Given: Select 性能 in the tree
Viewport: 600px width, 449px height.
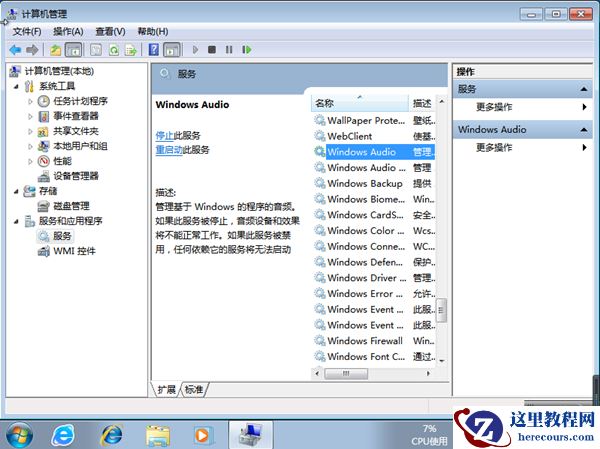Looking at the screenshot, I should click(62, 161).
